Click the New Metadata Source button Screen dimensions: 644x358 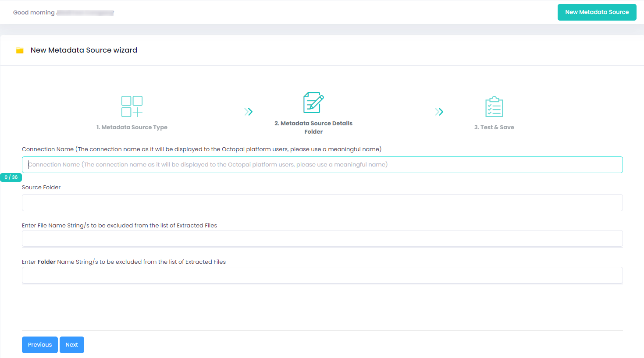[x=597, y=12]
